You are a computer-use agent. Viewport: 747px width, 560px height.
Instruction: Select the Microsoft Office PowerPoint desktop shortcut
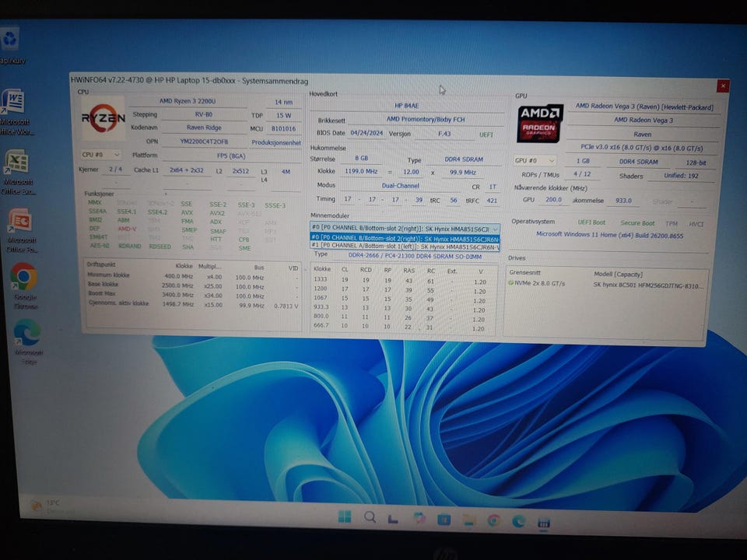coord(20,221)
